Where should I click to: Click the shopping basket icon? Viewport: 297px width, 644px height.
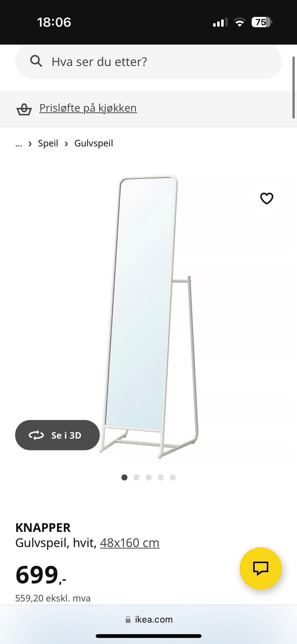24,109
